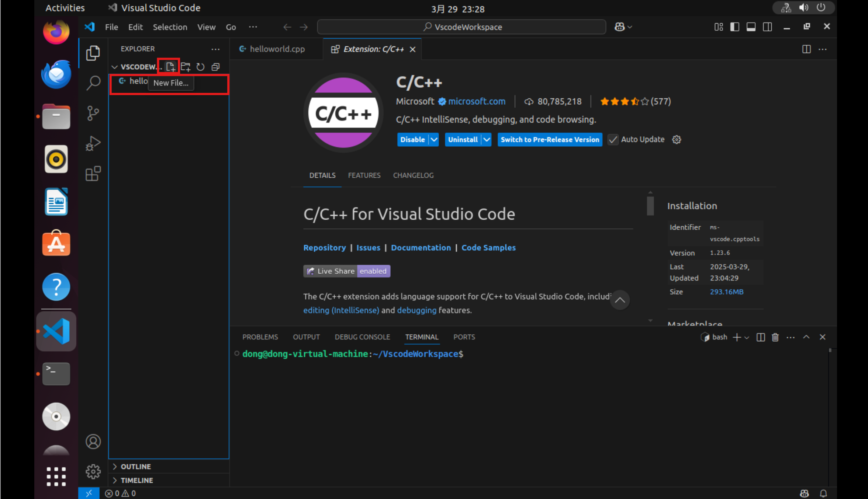Collapse the VSCODEW workspace folder
This screenshot has height=499, width=868.
click(114, 67)
